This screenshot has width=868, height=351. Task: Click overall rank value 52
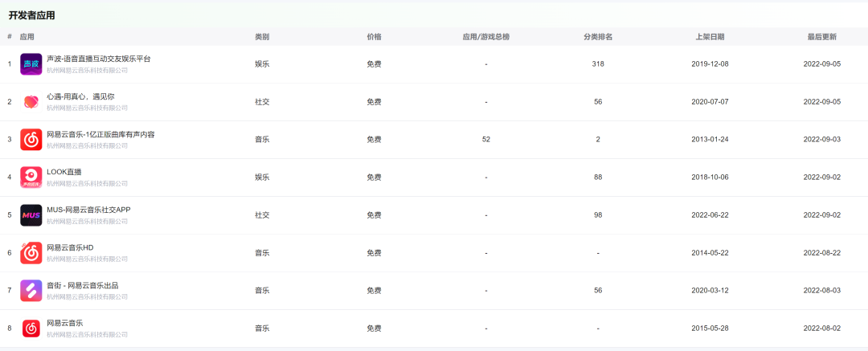coord(486,140)
